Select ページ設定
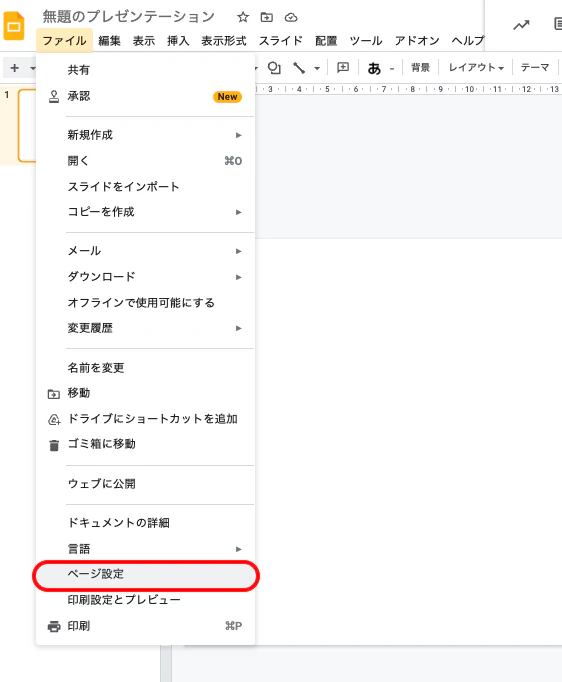The height and width of the screenshot is (682, 562). [145, 574]
